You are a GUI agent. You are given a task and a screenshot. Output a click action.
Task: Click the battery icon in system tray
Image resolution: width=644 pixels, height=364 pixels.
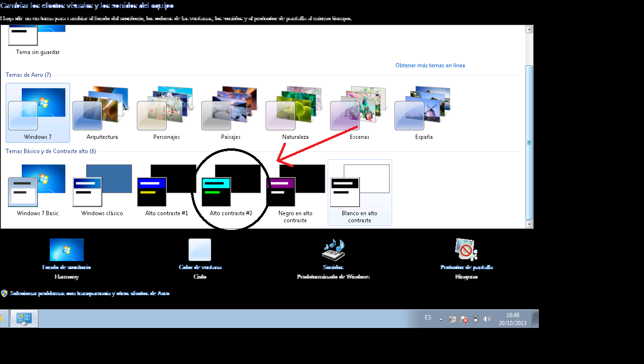[476, 319]
